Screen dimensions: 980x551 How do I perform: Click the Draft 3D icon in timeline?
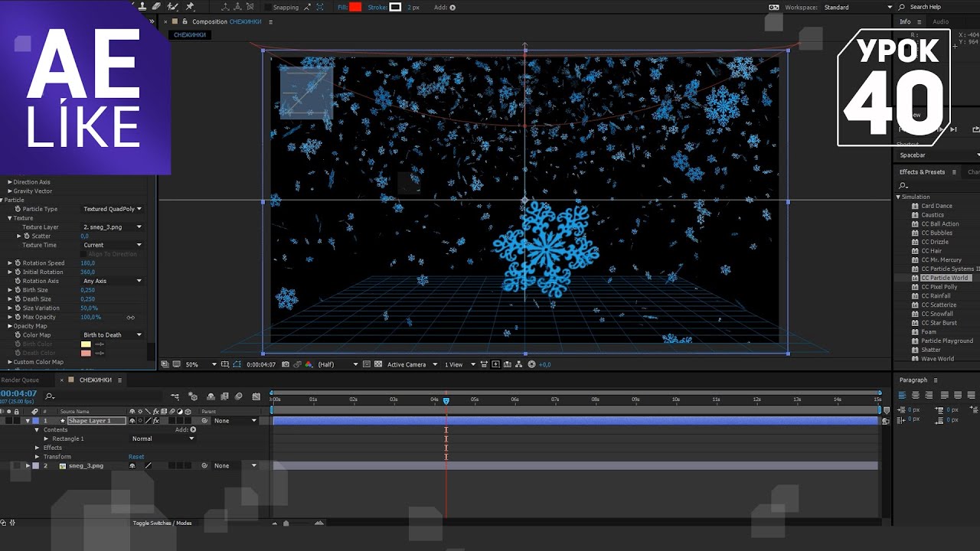point(193,396)
